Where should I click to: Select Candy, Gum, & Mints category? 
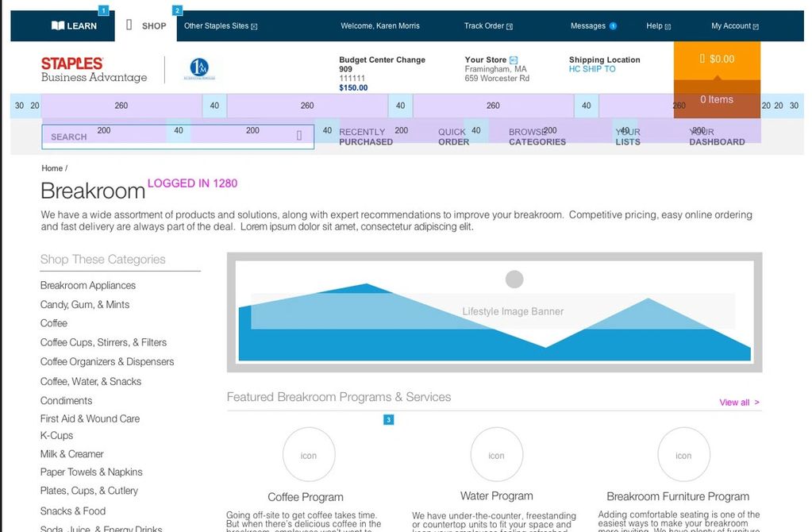pyautogui.click(x=85, y=305)
